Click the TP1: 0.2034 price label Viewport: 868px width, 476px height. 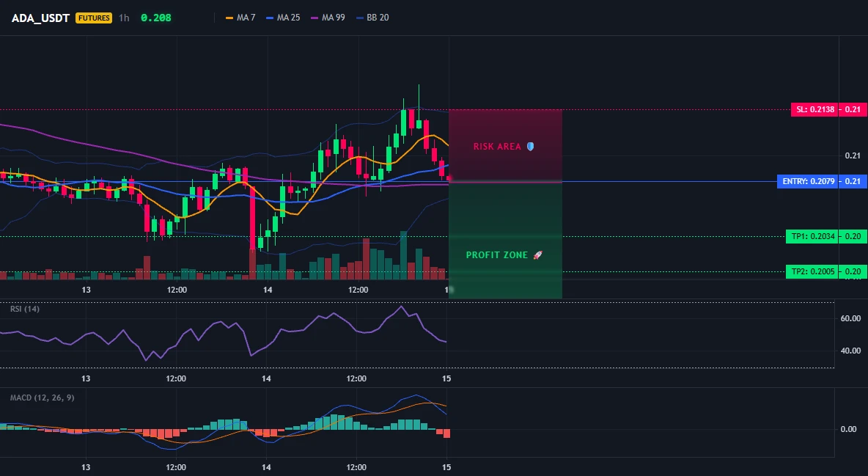(x=812, y=237)
